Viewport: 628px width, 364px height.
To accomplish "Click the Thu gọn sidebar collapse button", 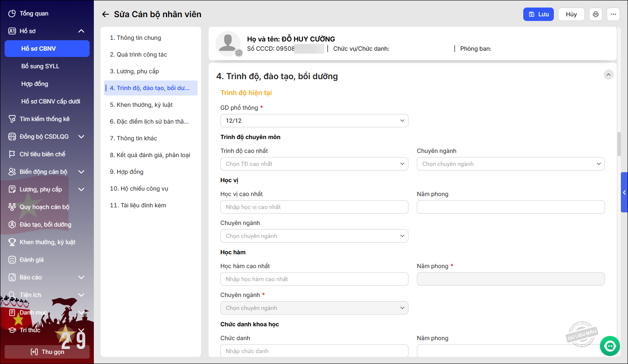I will tap(47, 352).
